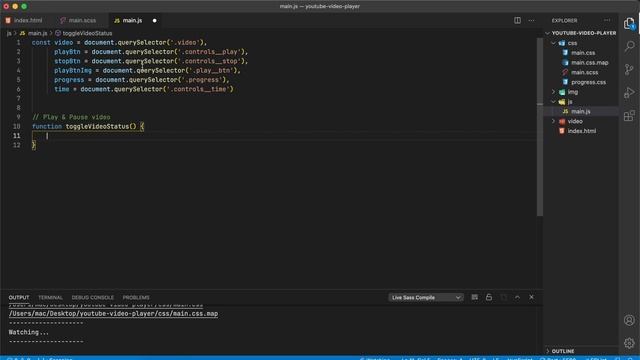Expand the img folder chevron
This screenshot has width=640, height=360.
coord(553,92)
